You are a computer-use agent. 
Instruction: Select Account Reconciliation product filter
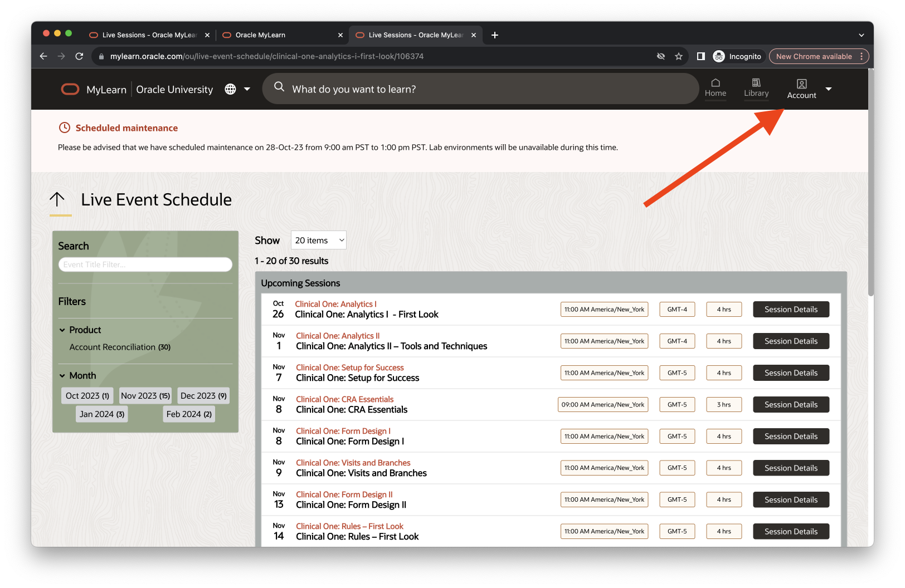tap(120, 347)
